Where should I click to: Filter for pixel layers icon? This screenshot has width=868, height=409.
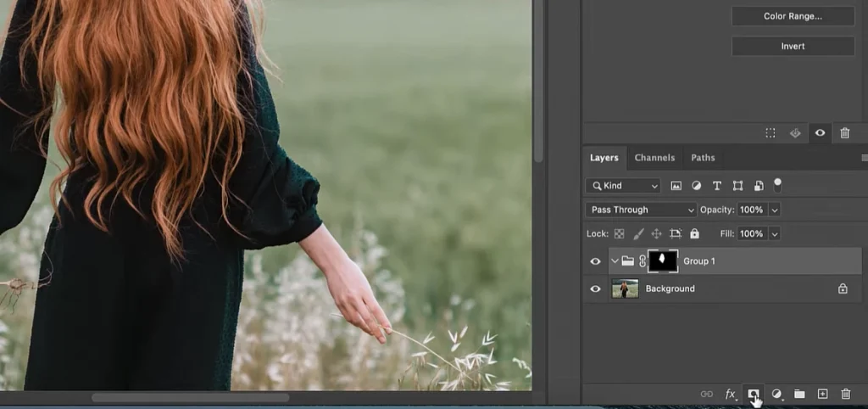click(x=676, y=186)
